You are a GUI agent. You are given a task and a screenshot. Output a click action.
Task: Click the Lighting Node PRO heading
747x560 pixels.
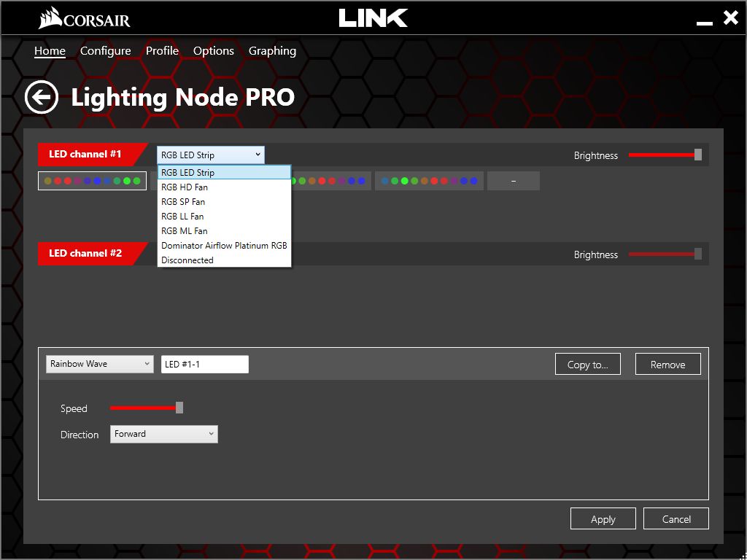[183, 98]
